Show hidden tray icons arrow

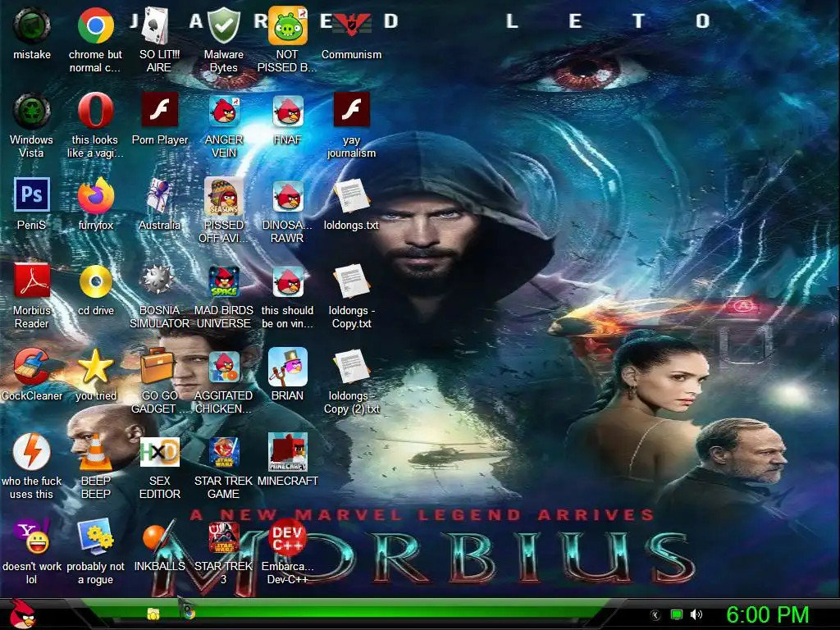click(x=655, y=615)
